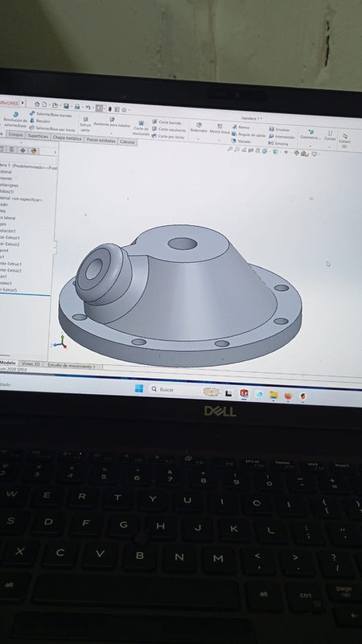This screenshot has width=362, height=644.
Task: Collapse the feature tree panel handle
Action: click(55, 248)
